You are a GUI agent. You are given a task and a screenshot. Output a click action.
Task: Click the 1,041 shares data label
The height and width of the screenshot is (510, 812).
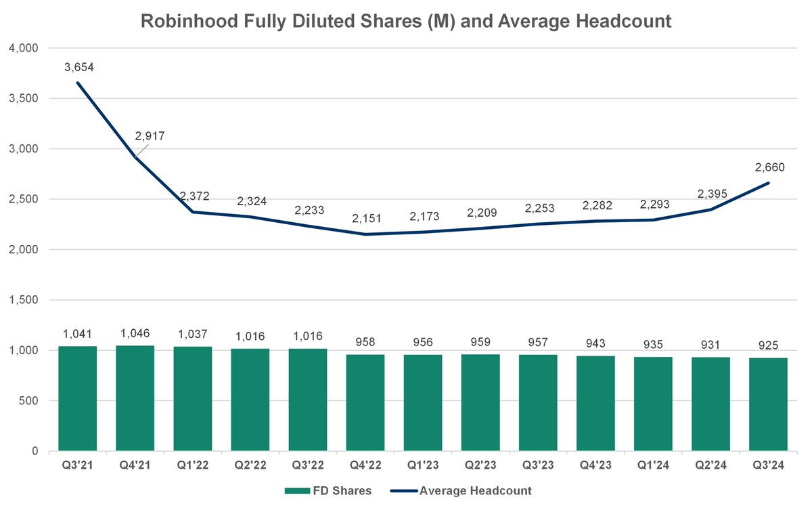[78, 333]
